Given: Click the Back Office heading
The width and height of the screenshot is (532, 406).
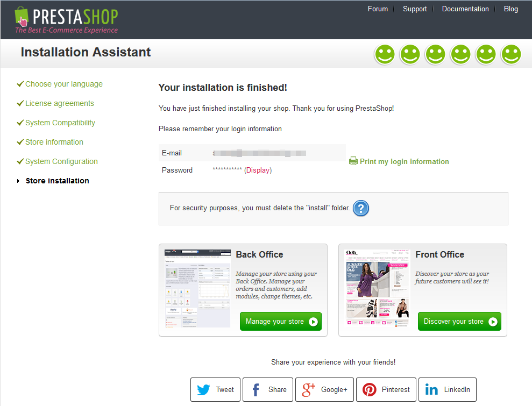Looking at the screenshot, I should point(260,254).
